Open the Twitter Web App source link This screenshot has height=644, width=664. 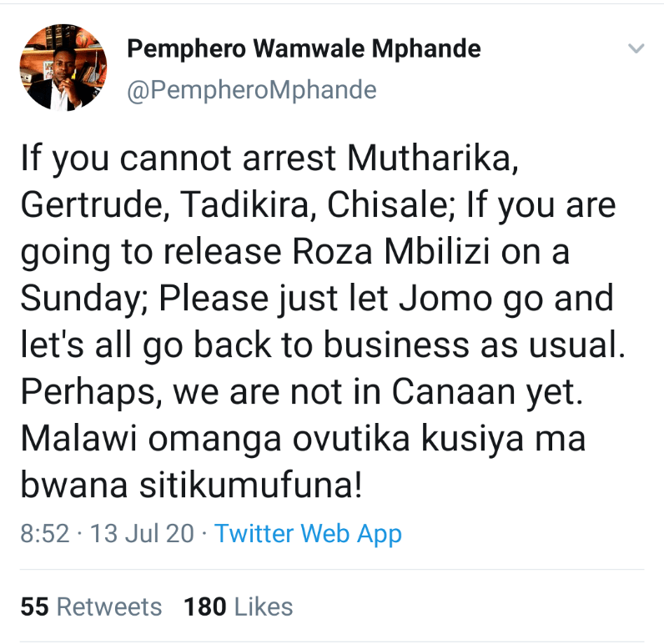pyautogui.click(x=308, y=534)
